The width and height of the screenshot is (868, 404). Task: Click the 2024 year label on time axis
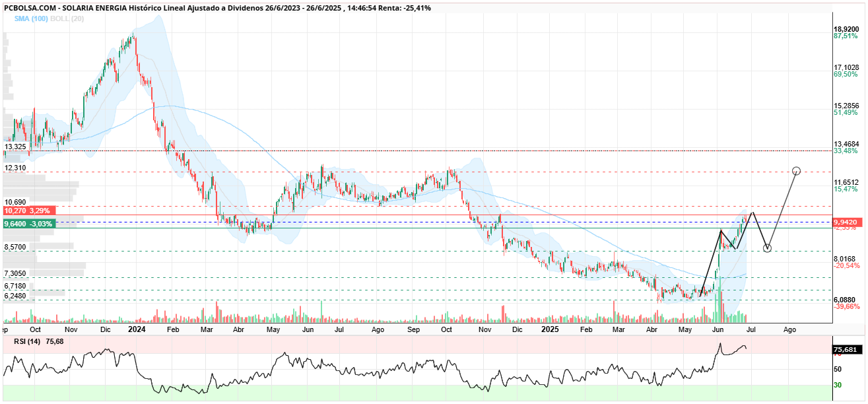click(x=137, y=329)
